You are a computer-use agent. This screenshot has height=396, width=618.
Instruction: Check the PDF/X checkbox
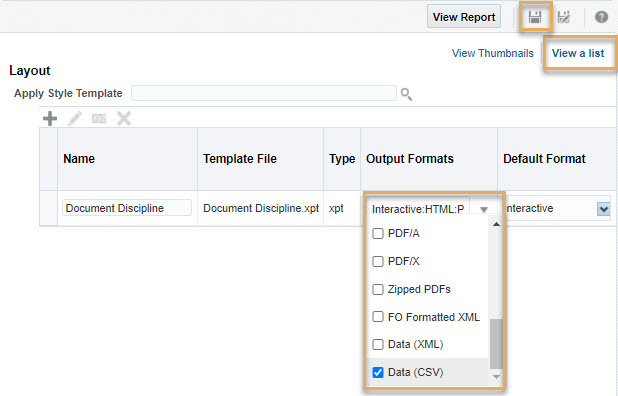click(378, 261)
